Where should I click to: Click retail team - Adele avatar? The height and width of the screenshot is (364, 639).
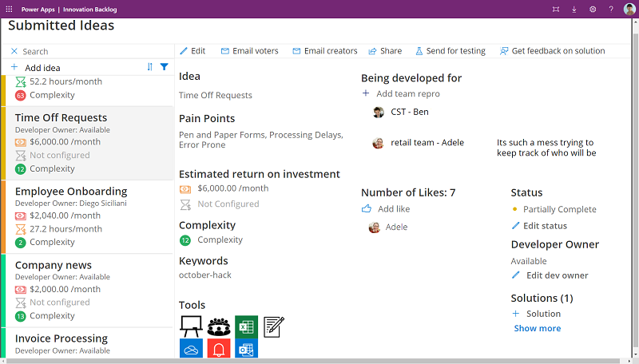click(378, 143)
